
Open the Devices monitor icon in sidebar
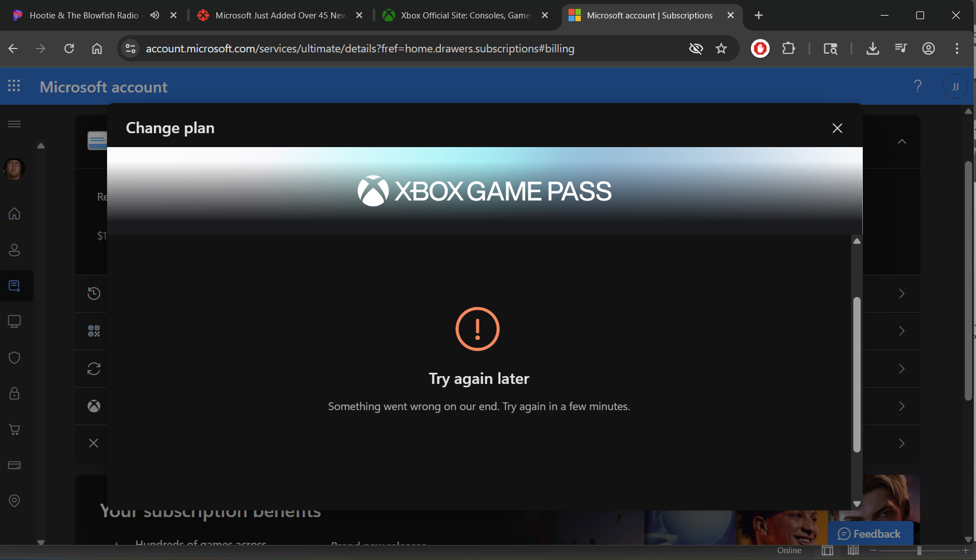[14, 322]
